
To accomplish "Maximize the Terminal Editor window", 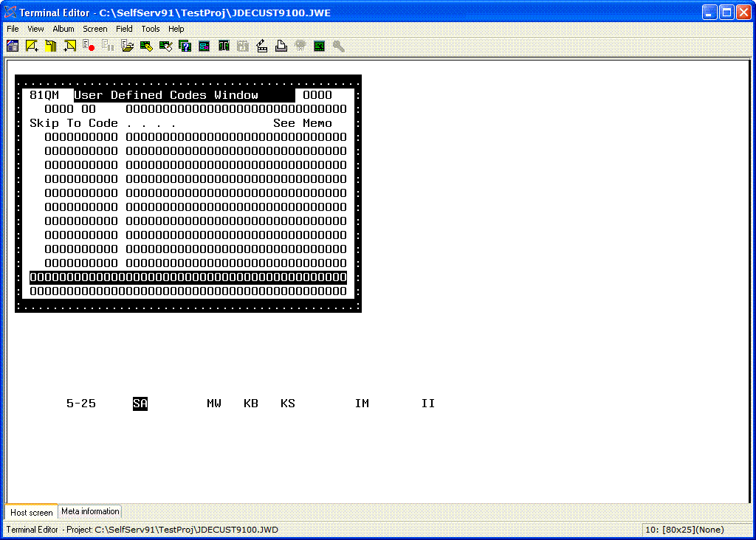I will coord(726,12).
